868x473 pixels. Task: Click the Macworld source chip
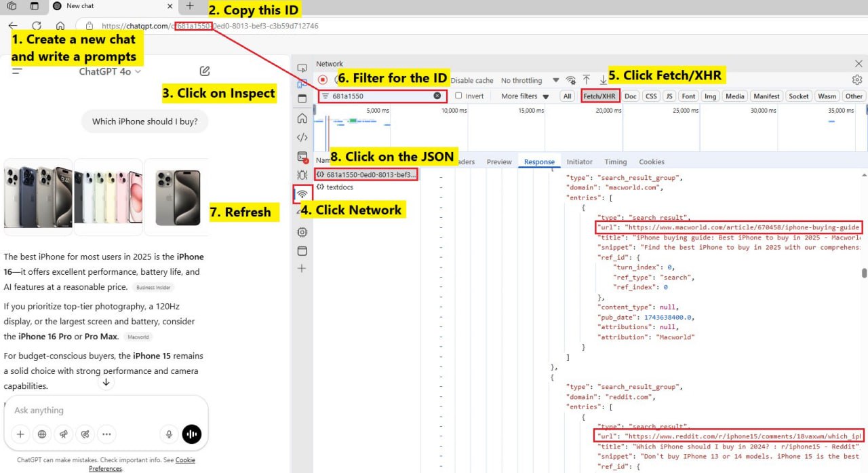coord(138,337)
